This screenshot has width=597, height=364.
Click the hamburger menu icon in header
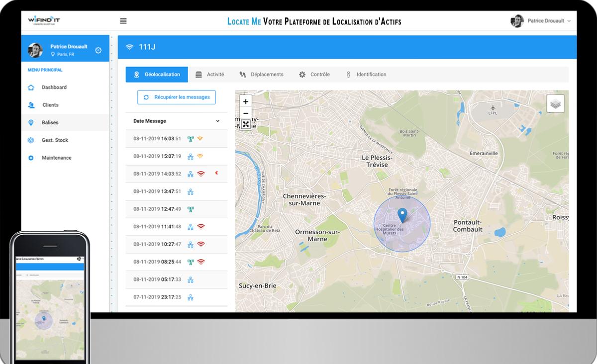tap(123, 21)
